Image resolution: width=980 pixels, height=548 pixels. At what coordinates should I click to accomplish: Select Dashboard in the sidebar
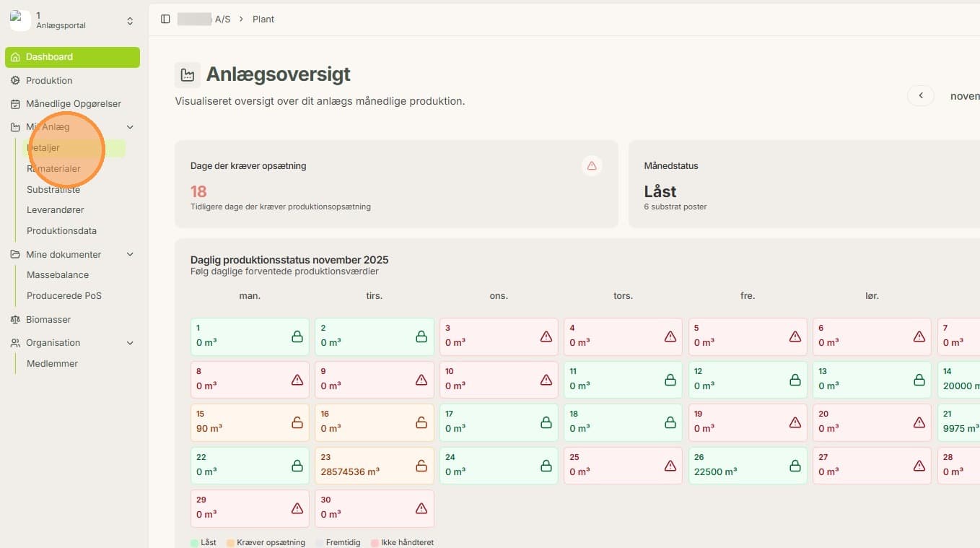tap(72, 57)
